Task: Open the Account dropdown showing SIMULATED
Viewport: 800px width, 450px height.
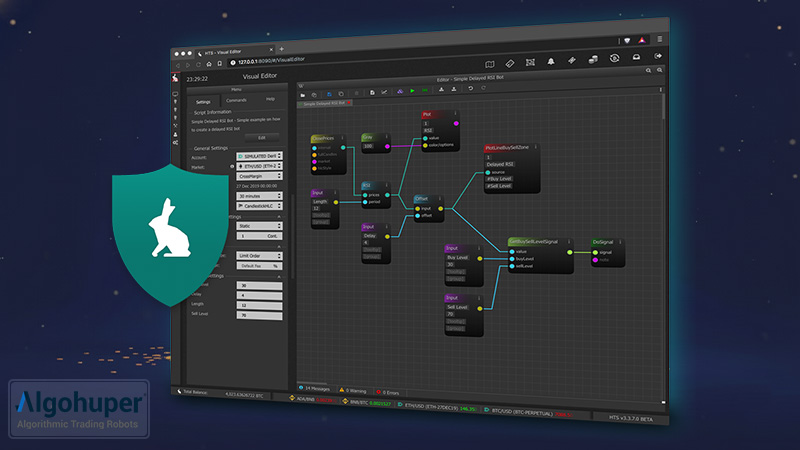Action: pos(258,156)
